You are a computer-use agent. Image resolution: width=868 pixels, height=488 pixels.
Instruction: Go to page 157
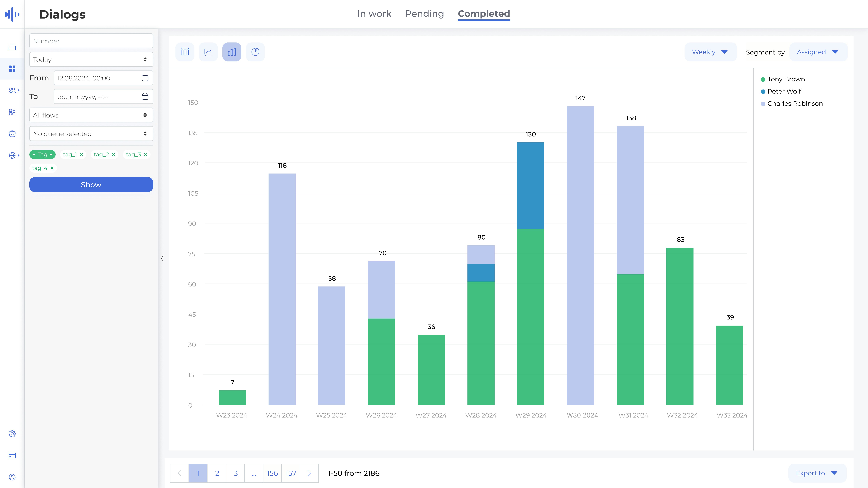pos(290,473)
